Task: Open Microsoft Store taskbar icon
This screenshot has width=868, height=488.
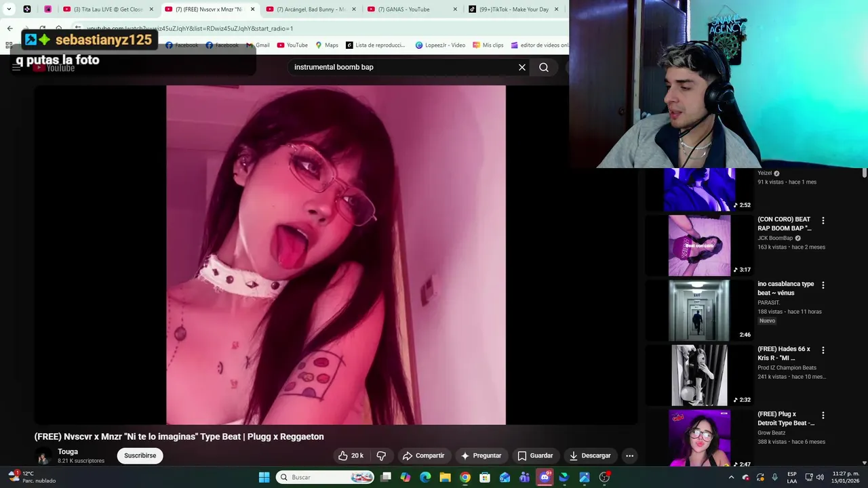Action: point(485,477)
